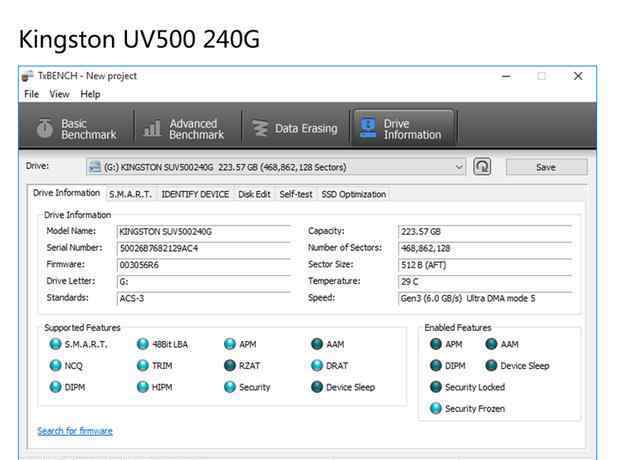640x460 pixels.
Task: Click the supported APM feature indicator
Action: tap(230, 344)
